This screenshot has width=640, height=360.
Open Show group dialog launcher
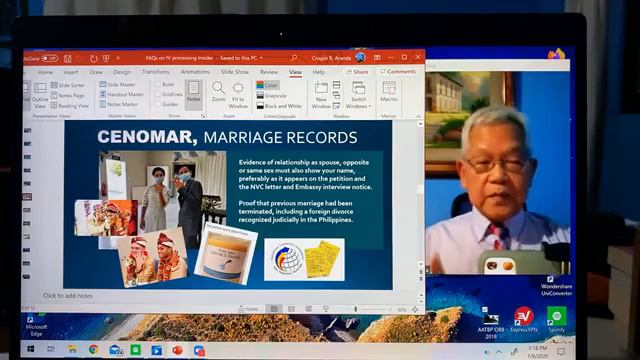(202, 116)
